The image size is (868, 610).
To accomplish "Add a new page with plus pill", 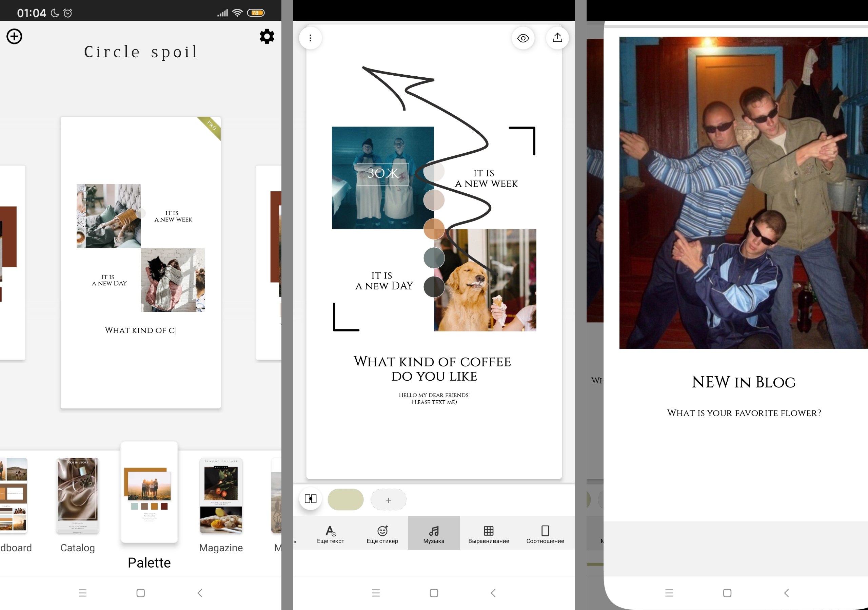I will 388,500.
